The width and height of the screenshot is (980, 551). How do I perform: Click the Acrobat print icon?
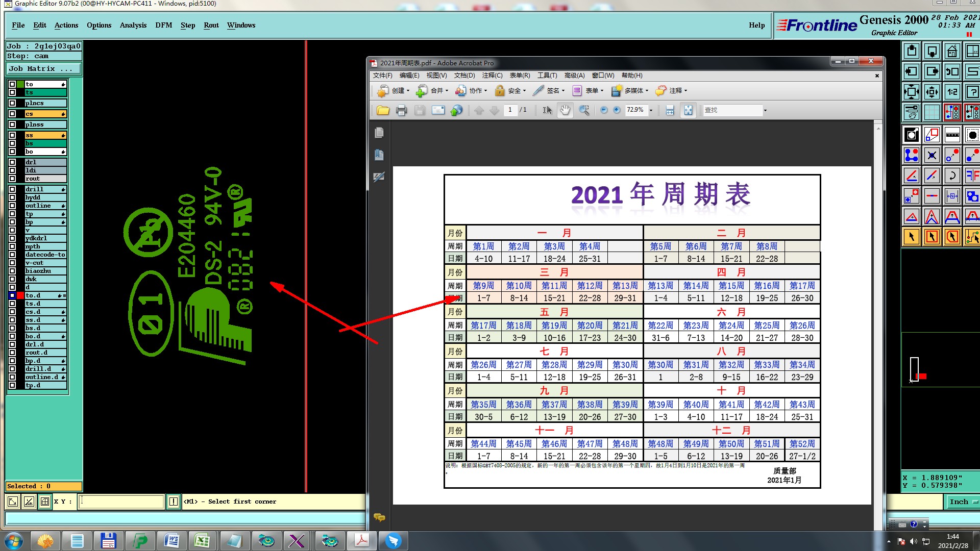(x=401, y=110)
